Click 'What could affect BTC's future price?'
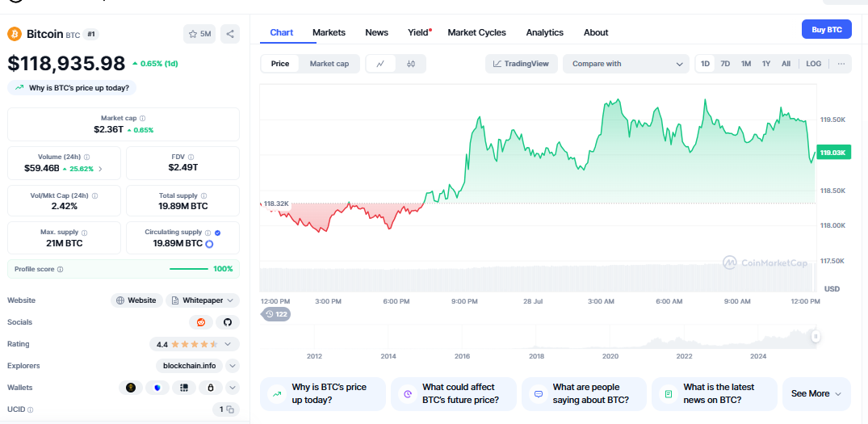The height and width of the screenshot is (424, 868). tap(453, 393)
